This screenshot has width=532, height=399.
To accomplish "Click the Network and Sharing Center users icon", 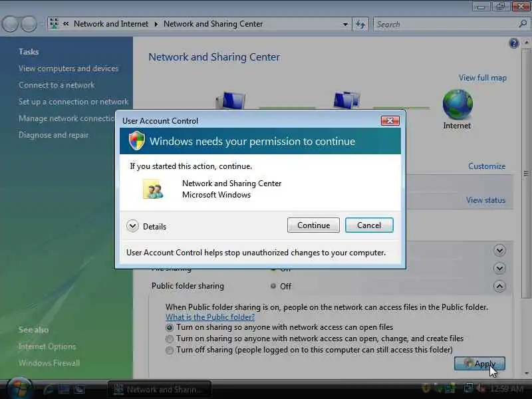I will point(154,190).
